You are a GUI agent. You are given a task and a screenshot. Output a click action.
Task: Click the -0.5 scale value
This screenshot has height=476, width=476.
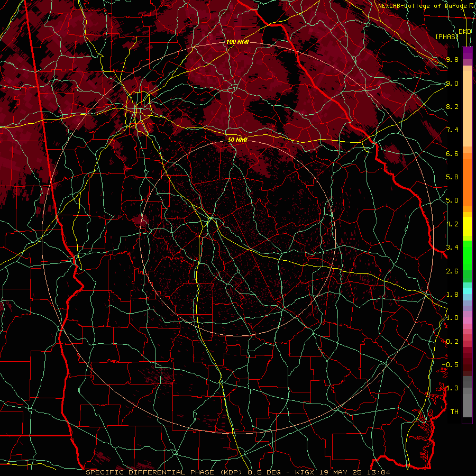click(450, 365)
